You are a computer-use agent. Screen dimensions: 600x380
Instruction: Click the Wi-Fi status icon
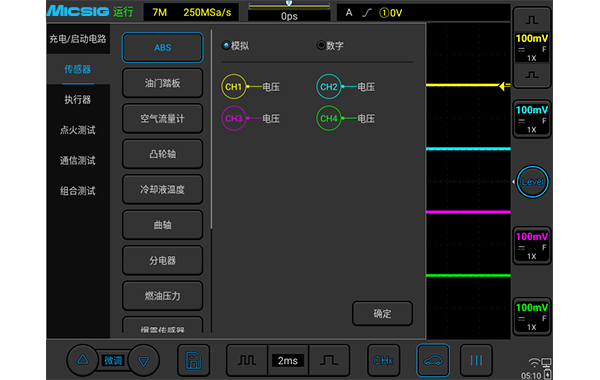[x=534, y=362]
